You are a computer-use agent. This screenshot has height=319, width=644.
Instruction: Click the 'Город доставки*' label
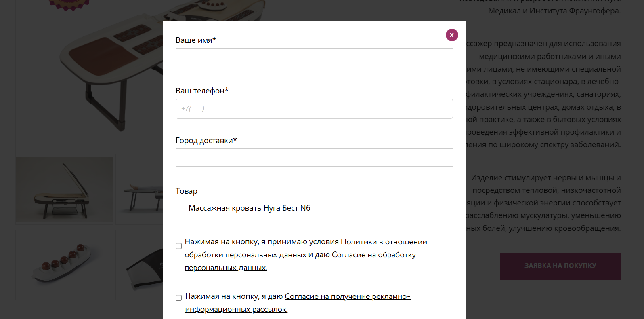[206, 140]
